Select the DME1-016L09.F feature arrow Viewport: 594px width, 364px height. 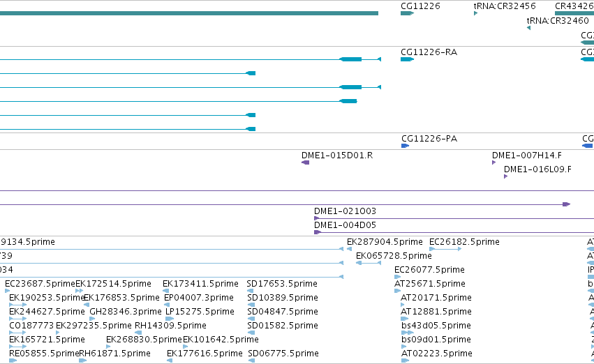[506, 176]
